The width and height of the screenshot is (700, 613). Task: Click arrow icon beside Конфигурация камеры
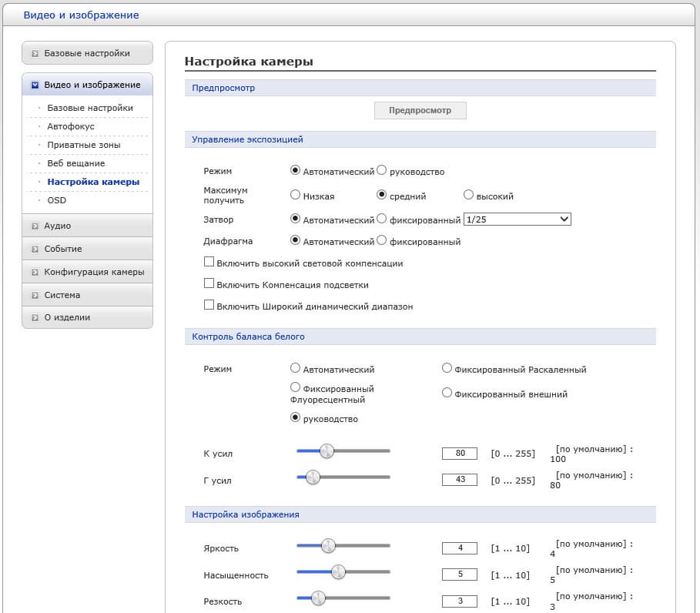tap(35, 273)
